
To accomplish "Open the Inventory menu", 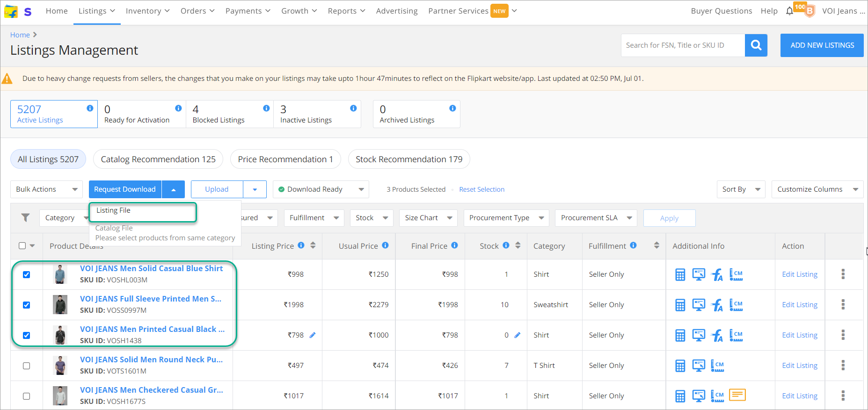I will coord(148,11).
